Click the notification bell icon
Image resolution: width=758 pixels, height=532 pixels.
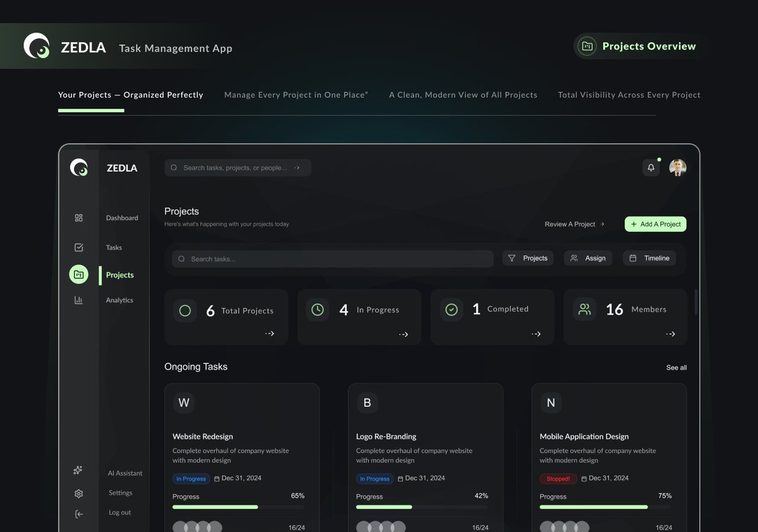(x=651, y=167)
